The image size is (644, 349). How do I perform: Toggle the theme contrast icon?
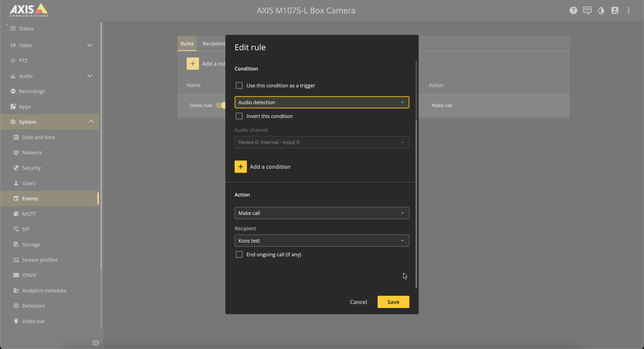(601, 10)
